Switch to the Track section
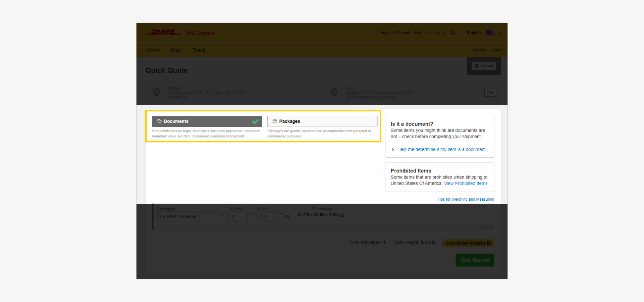644x302 pixels. (199, 50)
